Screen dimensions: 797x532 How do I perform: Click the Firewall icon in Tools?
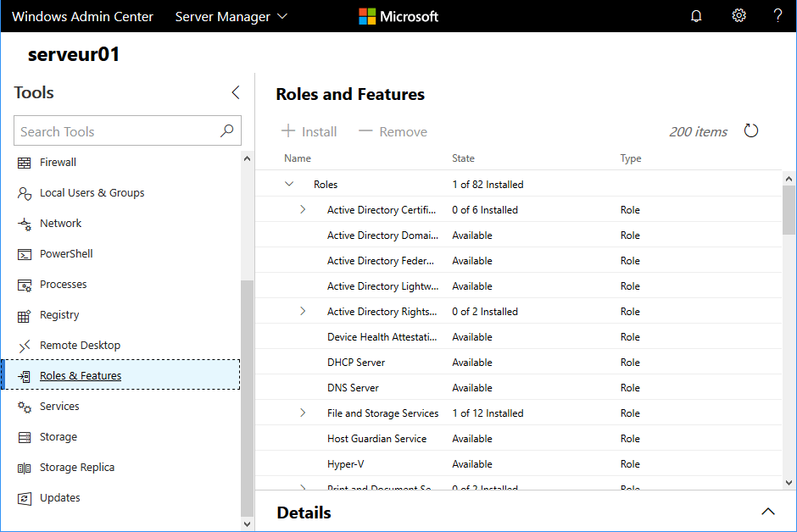[24, 163]
